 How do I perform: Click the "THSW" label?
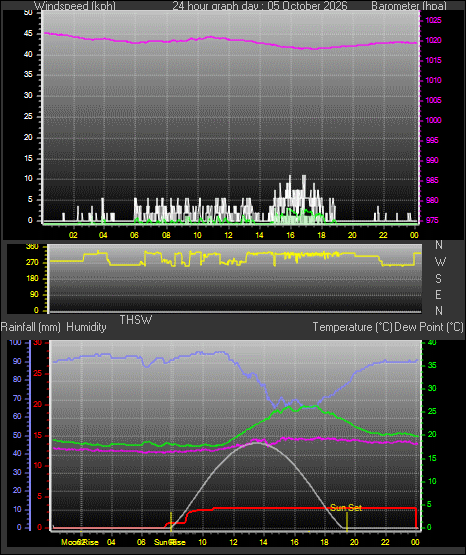tap(136, 320)
